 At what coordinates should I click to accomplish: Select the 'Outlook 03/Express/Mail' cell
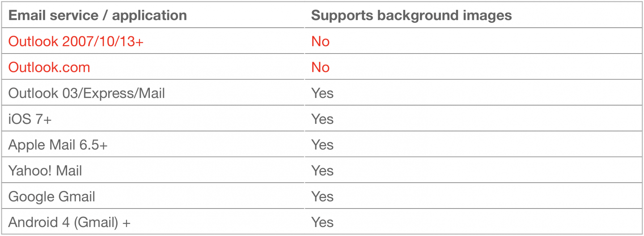tap(86, 93)
